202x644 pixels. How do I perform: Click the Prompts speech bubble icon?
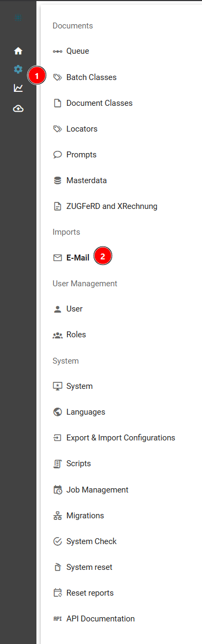click(x=58, y=155)
